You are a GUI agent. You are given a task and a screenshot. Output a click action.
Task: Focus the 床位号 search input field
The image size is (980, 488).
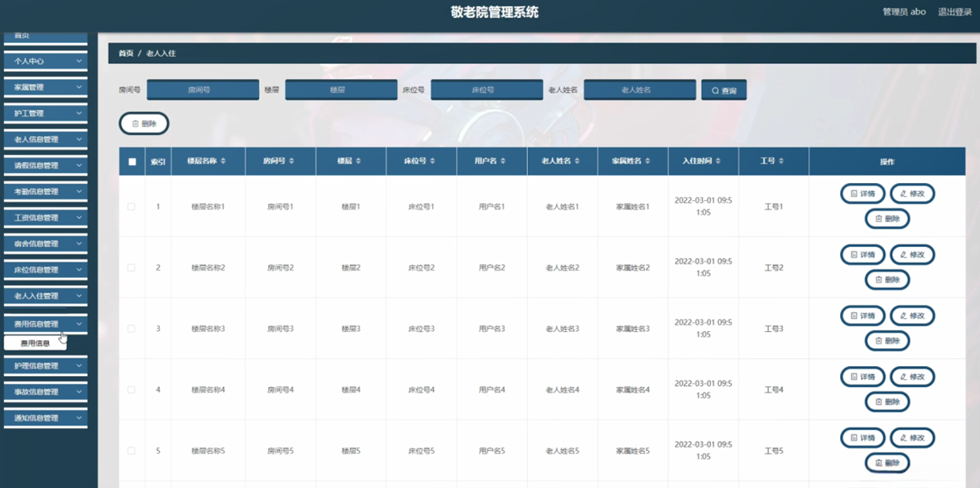(487, 90)
